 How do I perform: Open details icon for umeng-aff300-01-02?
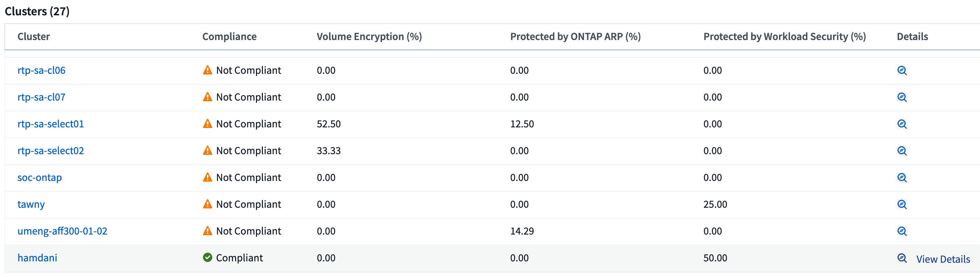coord(902,231)
